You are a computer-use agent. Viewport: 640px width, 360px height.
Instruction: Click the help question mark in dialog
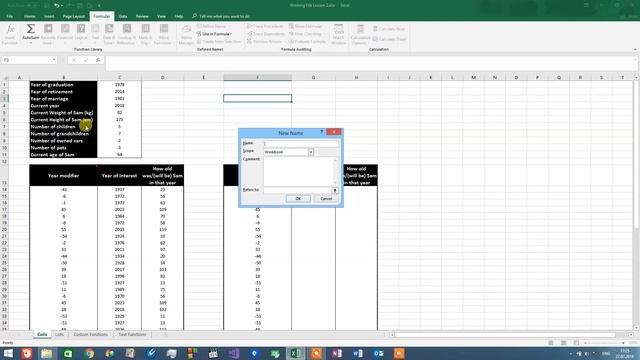pos(322,132)
